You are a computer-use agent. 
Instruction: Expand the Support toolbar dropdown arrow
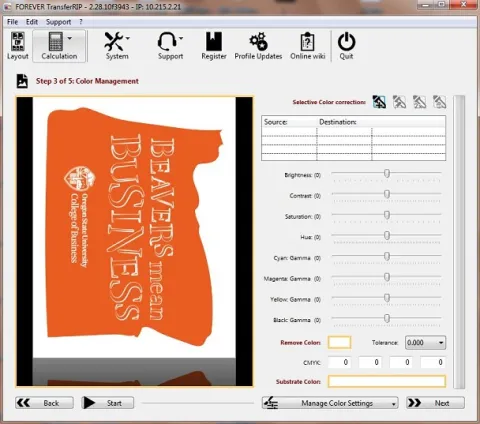tap(181, 38)
